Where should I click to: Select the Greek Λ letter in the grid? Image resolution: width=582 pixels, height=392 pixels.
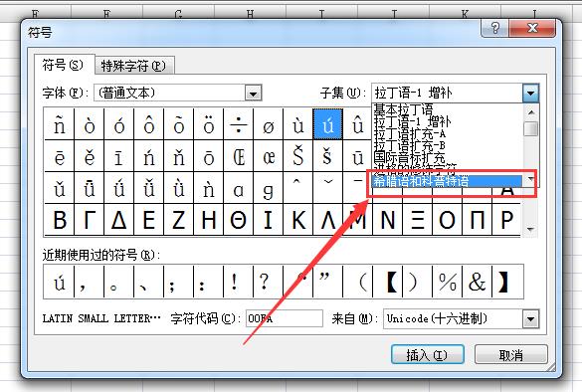tap(327, 220)
